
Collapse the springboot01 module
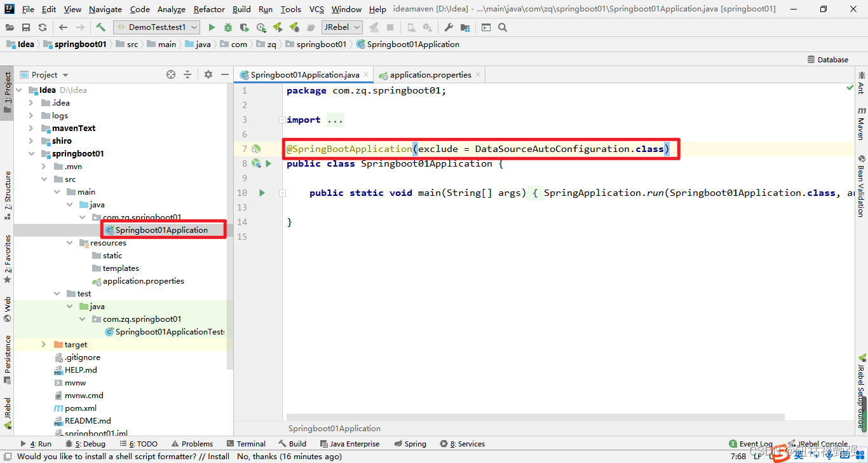pyautogui.click(x=31, y=154)
